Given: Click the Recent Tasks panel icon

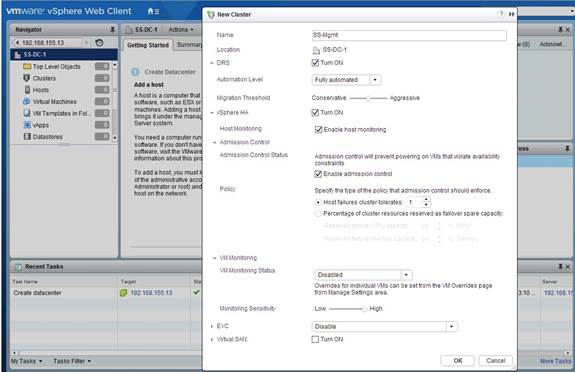Looking at the screenshot, I should (x=18, y=267).
